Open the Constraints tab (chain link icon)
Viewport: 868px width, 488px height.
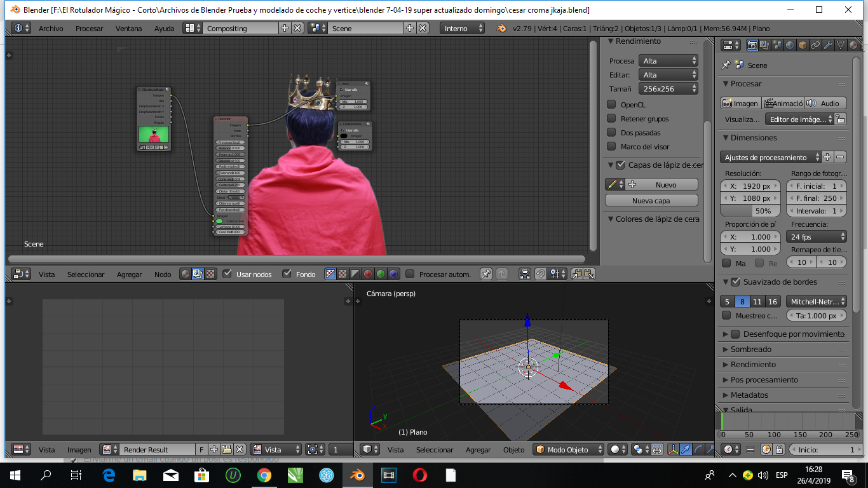click(815, 45)
